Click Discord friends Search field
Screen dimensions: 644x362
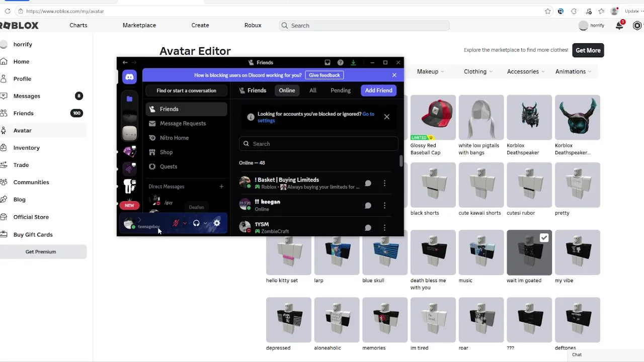coord(318,144)
